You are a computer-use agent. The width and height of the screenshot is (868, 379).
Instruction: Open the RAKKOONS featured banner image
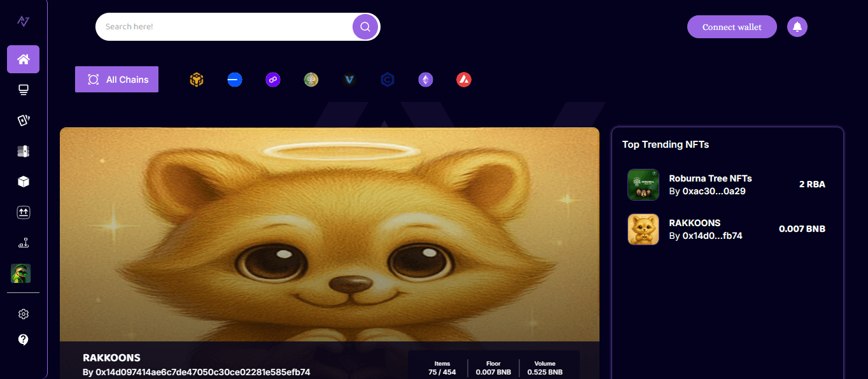click(x=330, y=234)
